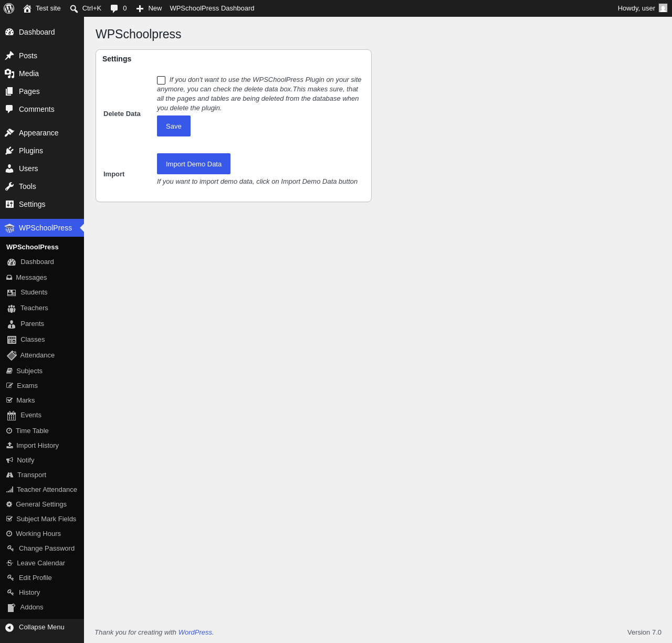This screenshot has width=672, height=643.
Task: Click the Comments speech bubble sidebar icon
Action: tap(9, 109)
